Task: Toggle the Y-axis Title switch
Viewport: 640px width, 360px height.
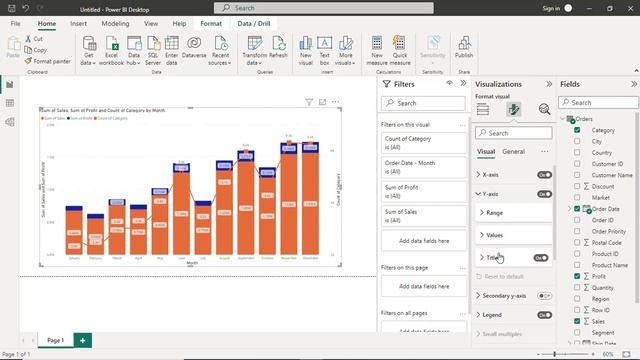Action: (541, 258)
